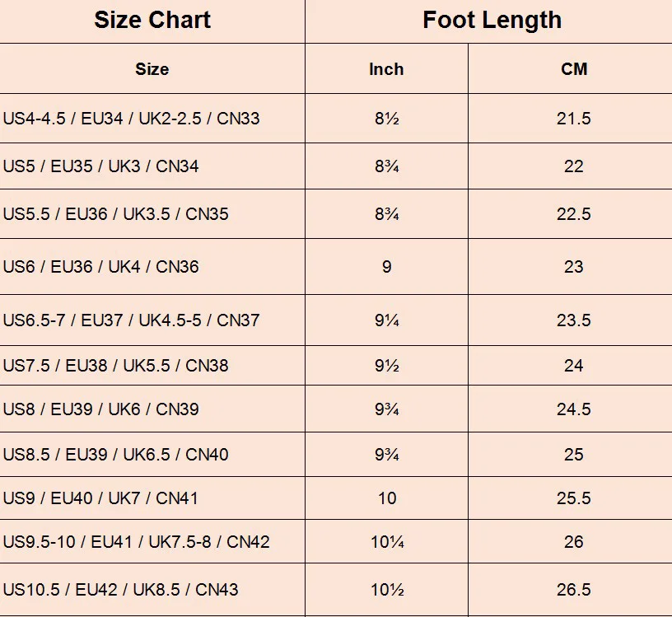
Task: Click the US6 / EU36 / UK4 size cell
Action: coord(152,267)
